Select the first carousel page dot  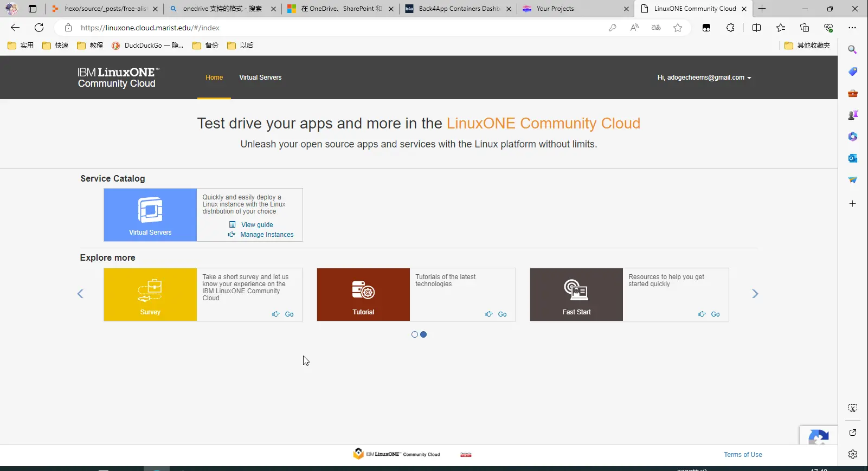click(415, 334)
